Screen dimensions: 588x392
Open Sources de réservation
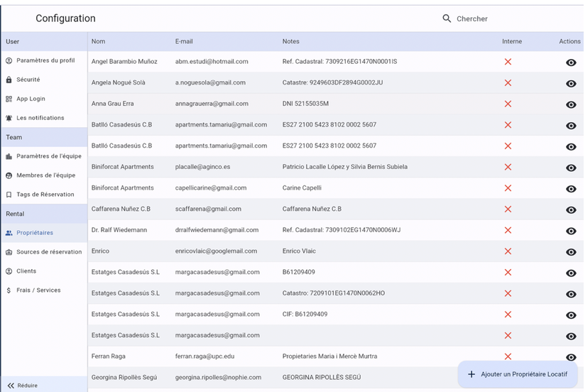tap(44, 251)
